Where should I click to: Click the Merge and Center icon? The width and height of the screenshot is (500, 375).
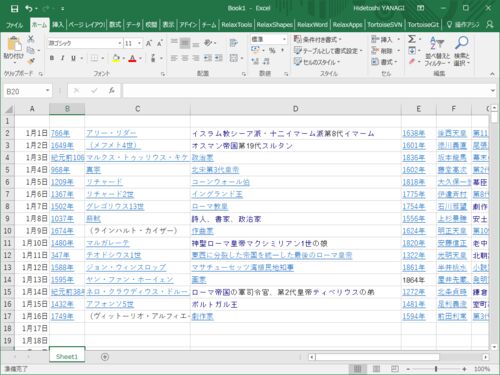point(234,58)
